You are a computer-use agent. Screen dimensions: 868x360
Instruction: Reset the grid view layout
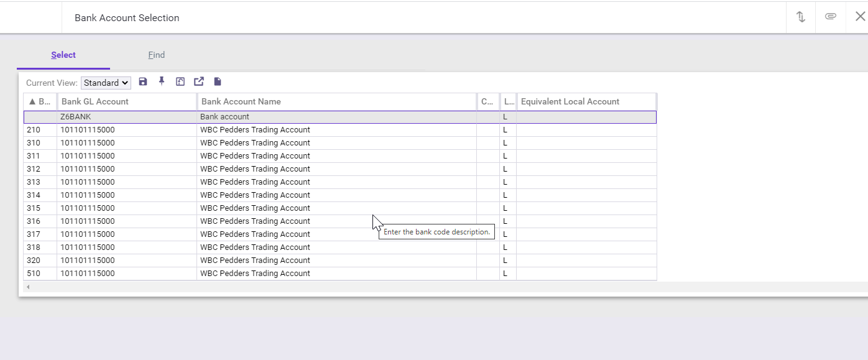[x=180, y=81]
